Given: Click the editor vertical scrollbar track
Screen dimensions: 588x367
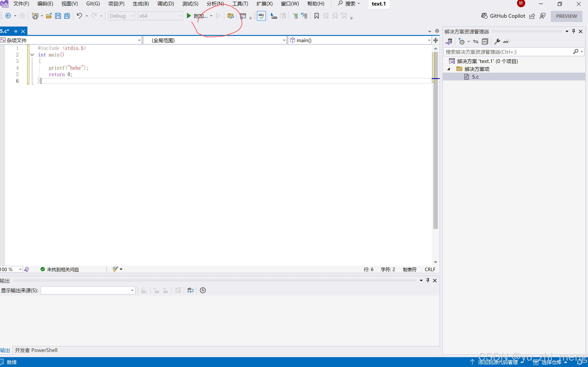Looking at the screenshot, I should pos(435,245).
